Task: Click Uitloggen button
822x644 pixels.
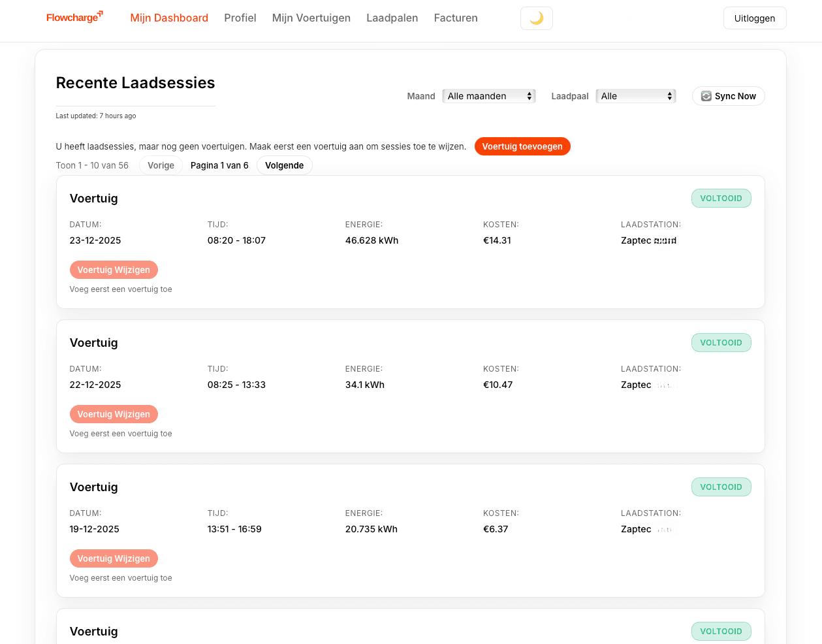Action: 755,18
